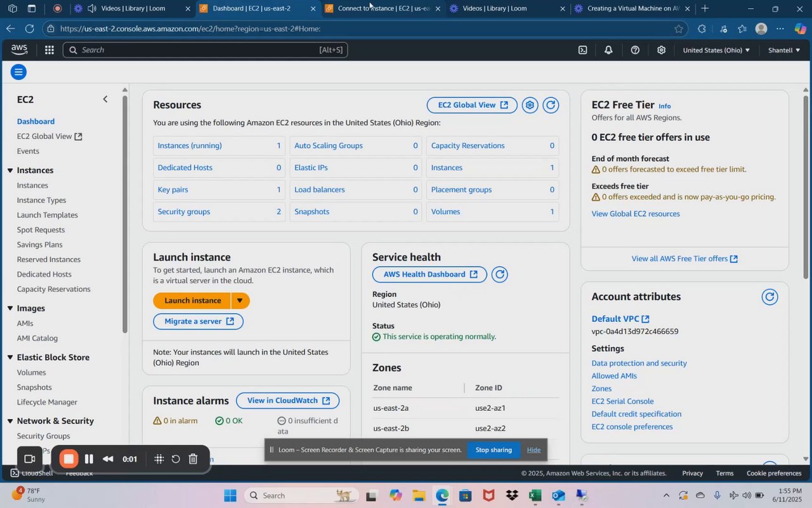
Task: Open the EC2 Serial Console settings link
Action: coord(622,402)
